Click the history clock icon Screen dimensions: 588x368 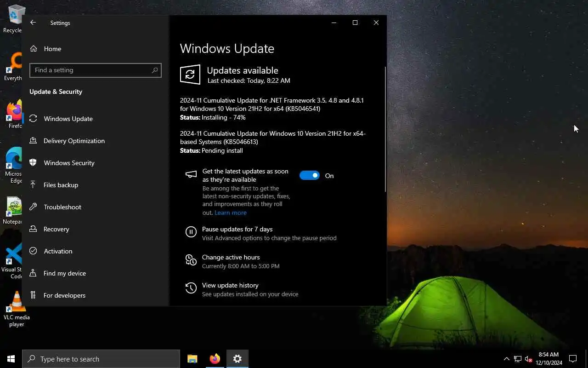coord(191,288)
